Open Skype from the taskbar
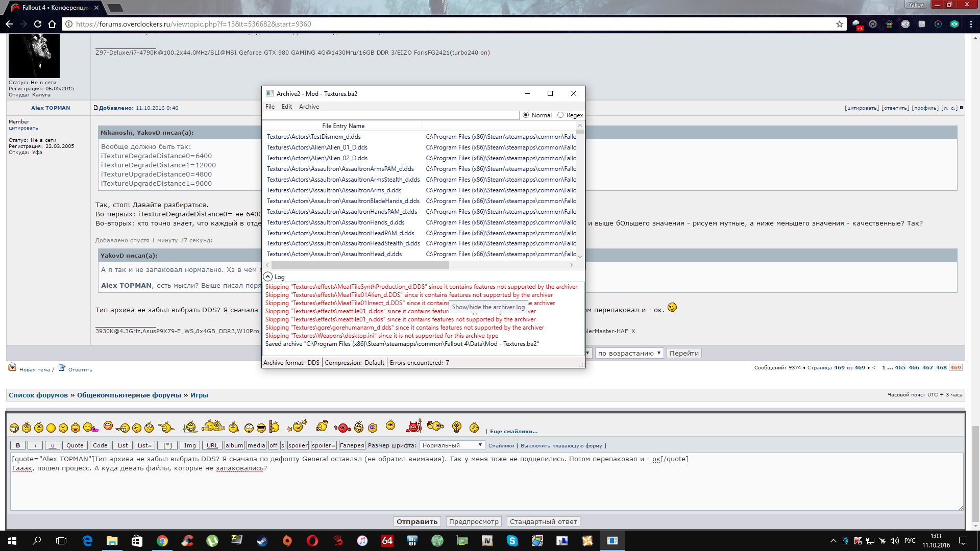This screenshot has height=551, width=980. tap(512, 541)
